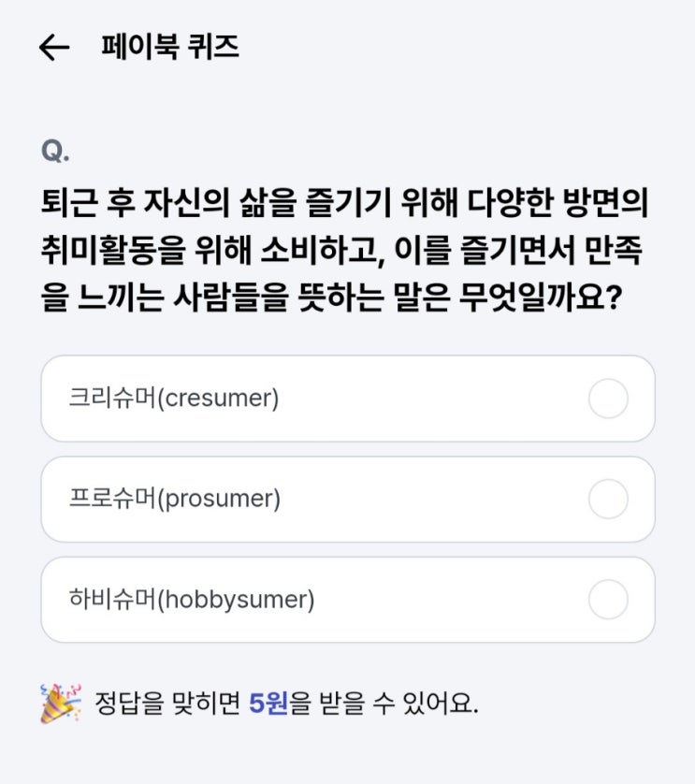Tap empty area inside the prosumer option card
Screen dimensions: 695x784
(430, 499)
